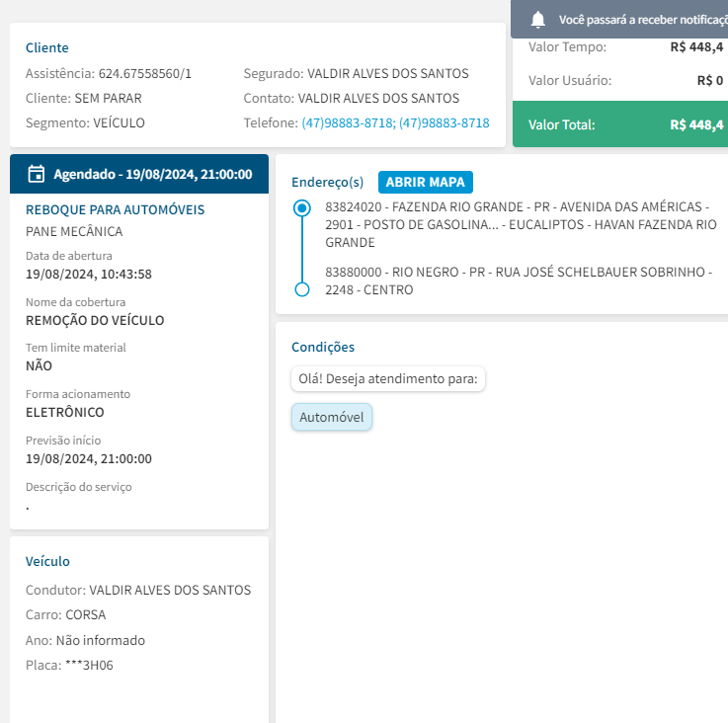Viewport: 728px width, 723px height.
Task: Select the origin address marker circle
Action: pyautogui.click(x=302, y=208)
